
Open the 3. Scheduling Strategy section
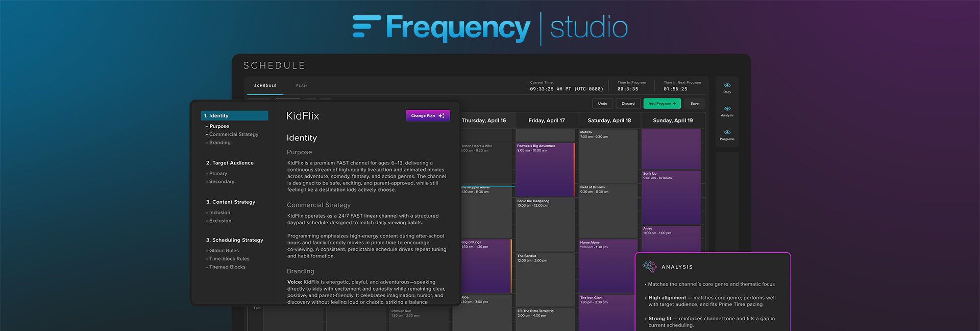pos(235,240)
